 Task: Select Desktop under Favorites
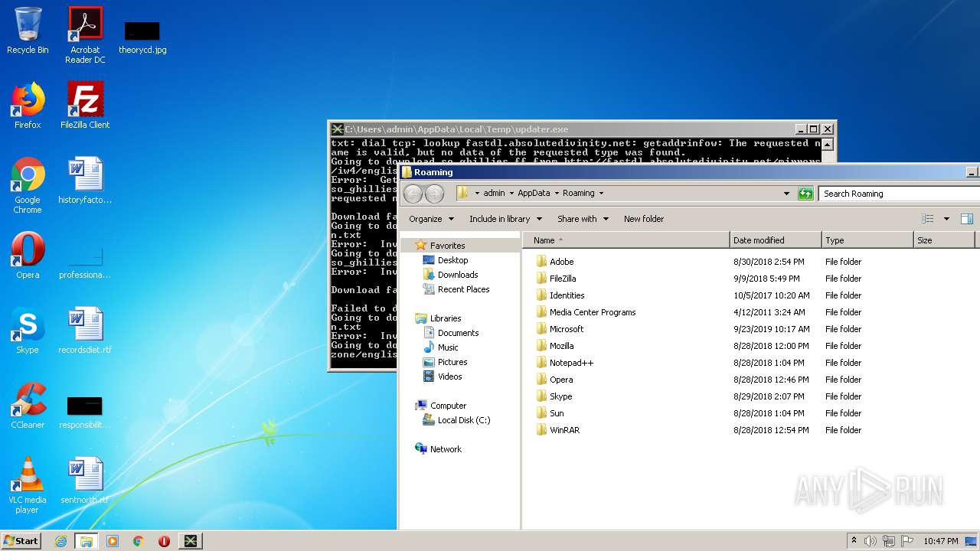coord(452,260)
